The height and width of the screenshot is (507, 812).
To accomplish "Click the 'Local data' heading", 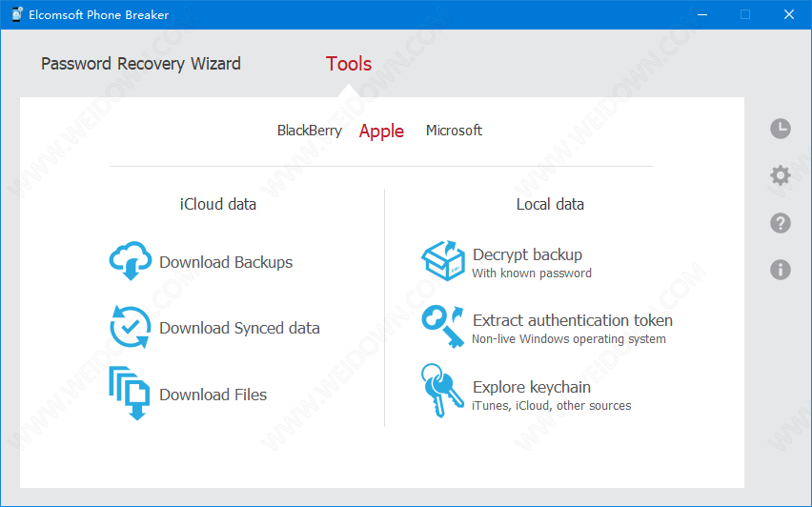I will pyautogui.click(x=550, y=204).
